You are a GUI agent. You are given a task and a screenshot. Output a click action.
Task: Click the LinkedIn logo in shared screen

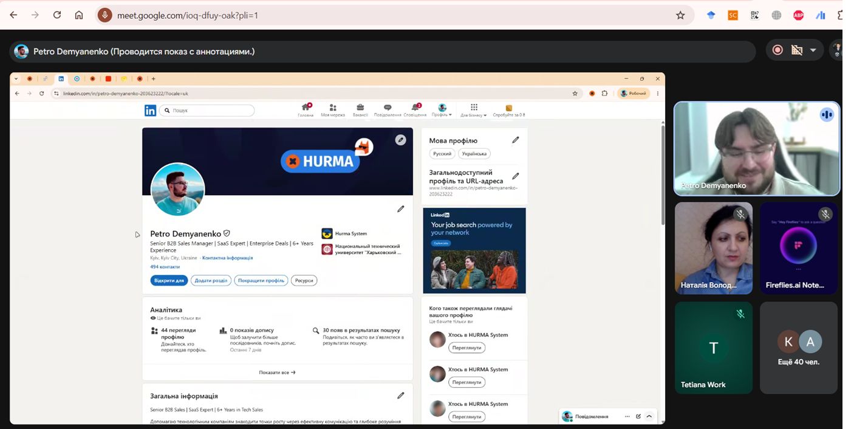(x=150, y=111)
